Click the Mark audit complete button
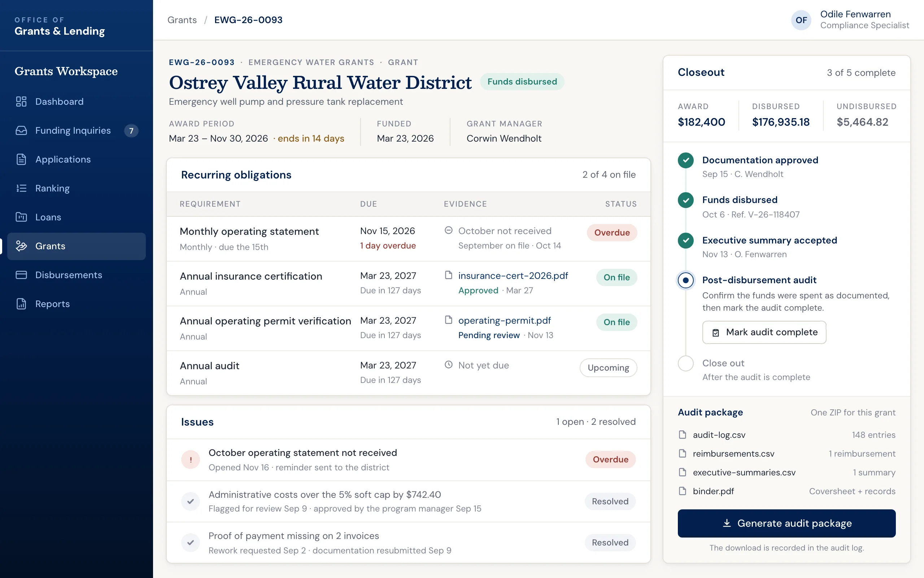924x578 pixels. click(764, 332)
